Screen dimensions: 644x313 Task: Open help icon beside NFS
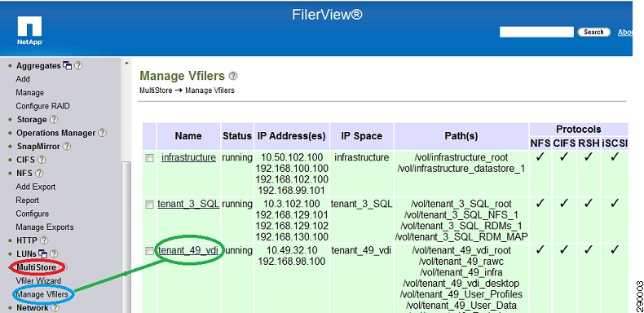[x=39, y=174]
